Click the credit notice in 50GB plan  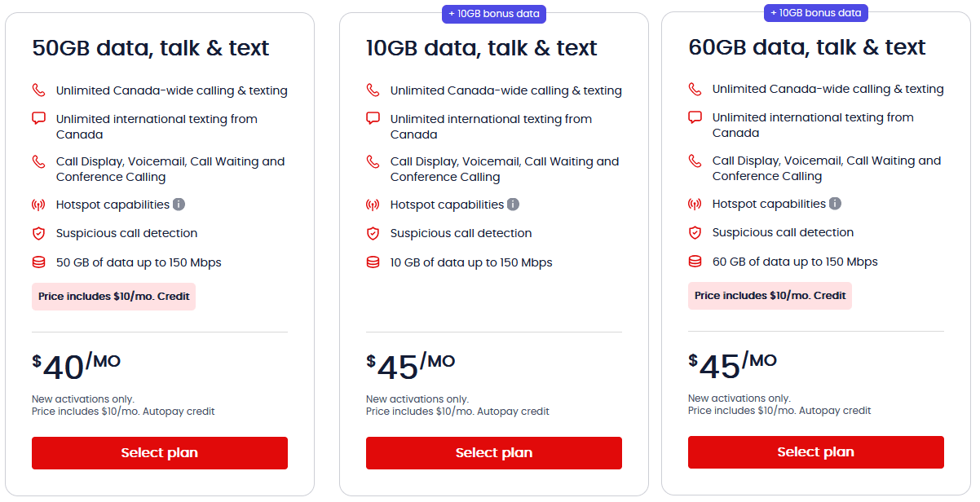[113, 297]
